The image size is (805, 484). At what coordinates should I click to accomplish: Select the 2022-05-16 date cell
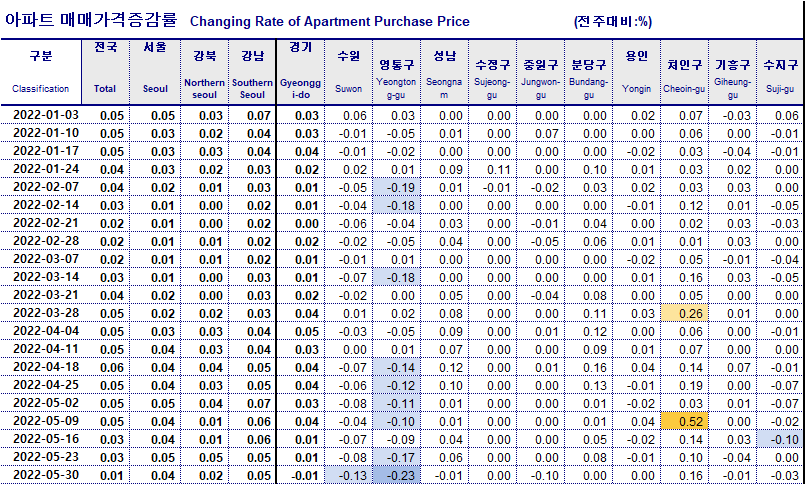coord(41,439)
